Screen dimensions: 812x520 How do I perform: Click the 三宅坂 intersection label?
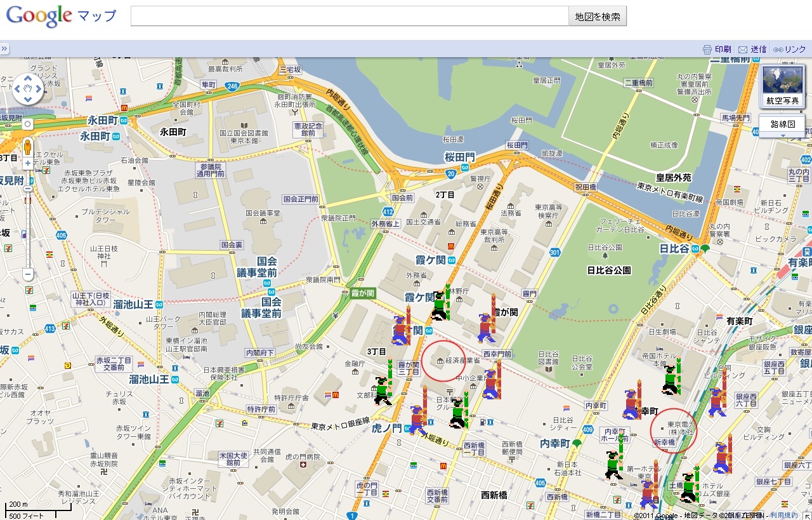point(290,69)
